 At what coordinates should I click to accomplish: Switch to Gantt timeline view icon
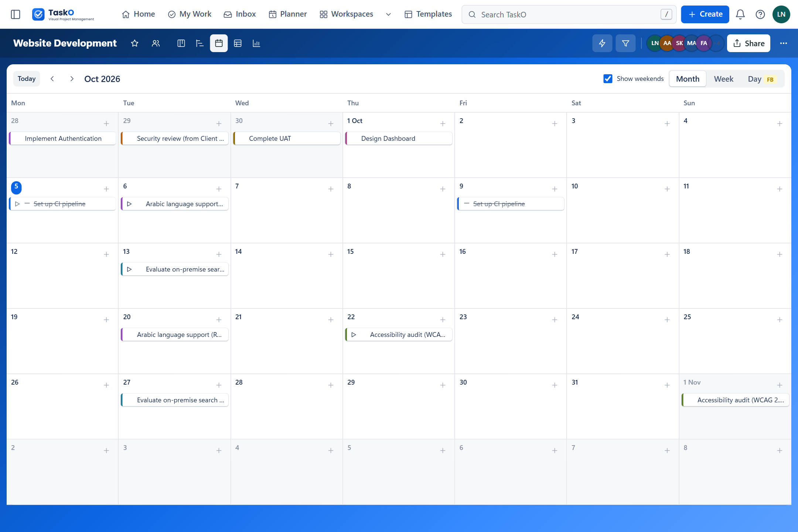200,43
